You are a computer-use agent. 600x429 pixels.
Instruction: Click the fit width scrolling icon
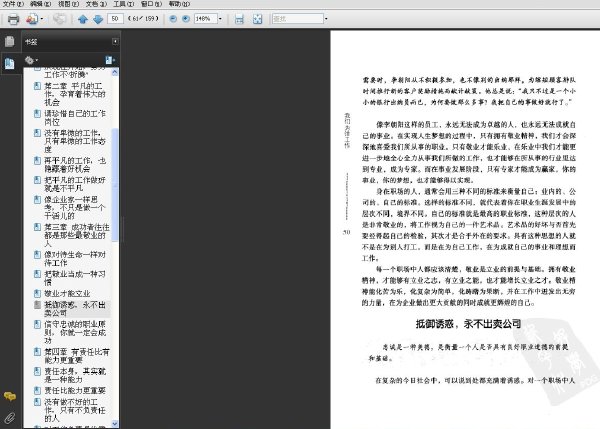coord(239,19)
